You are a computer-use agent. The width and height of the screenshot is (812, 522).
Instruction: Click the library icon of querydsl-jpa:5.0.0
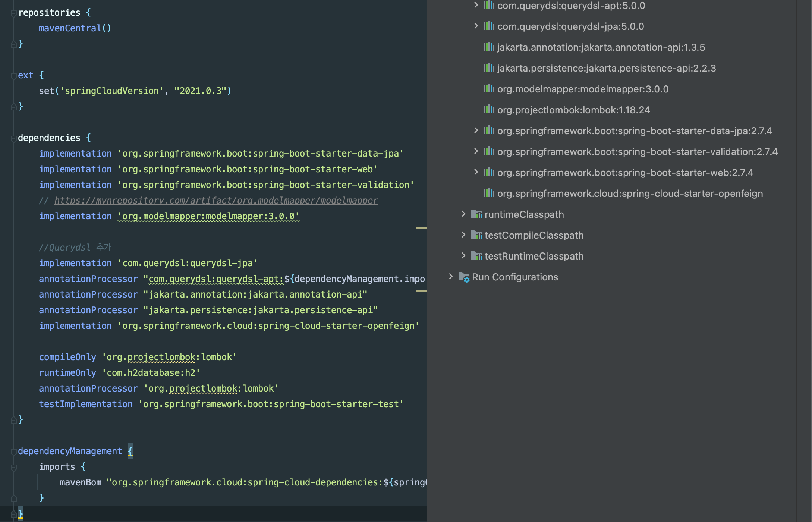pos(489,26)
